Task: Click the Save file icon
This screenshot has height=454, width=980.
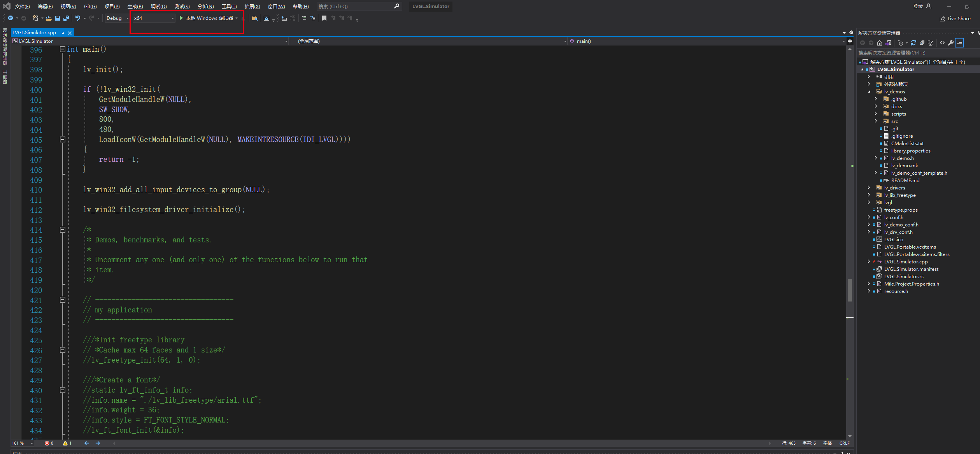Action: point(58,18)
